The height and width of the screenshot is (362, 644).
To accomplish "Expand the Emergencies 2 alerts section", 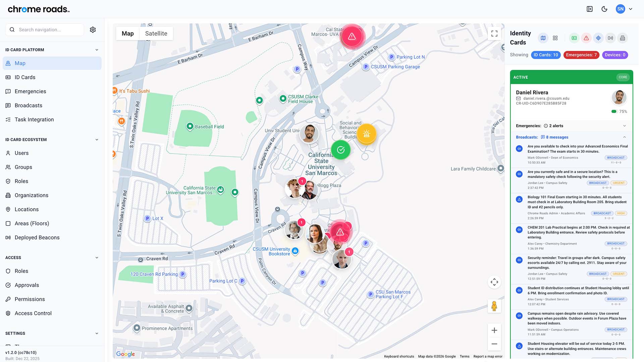I will [624, 126].
